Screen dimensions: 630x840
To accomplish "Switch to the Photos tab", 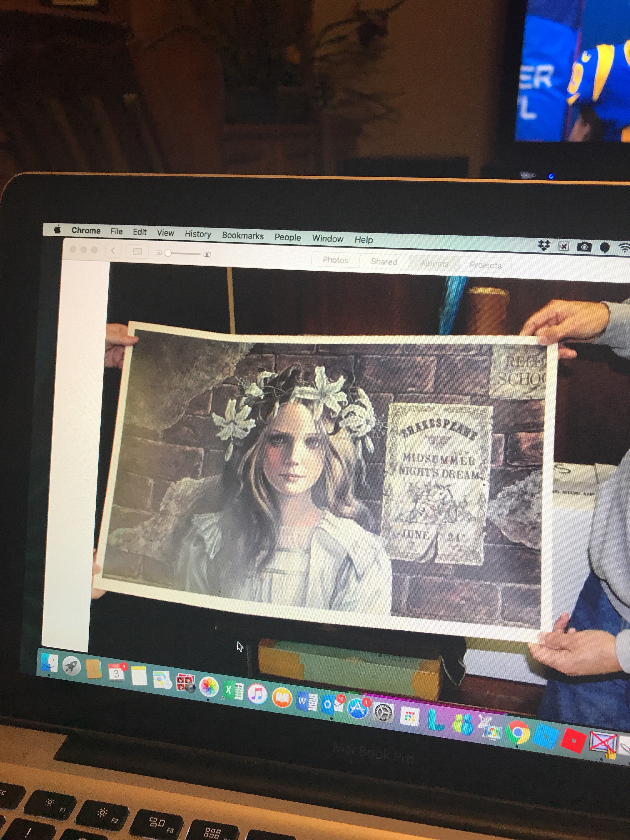I will [335, 260].
